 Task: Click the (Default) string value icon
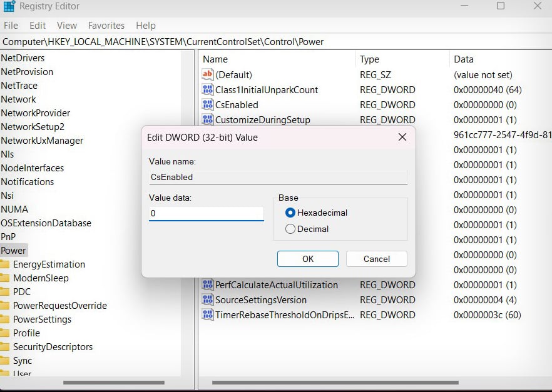(207, 74)
